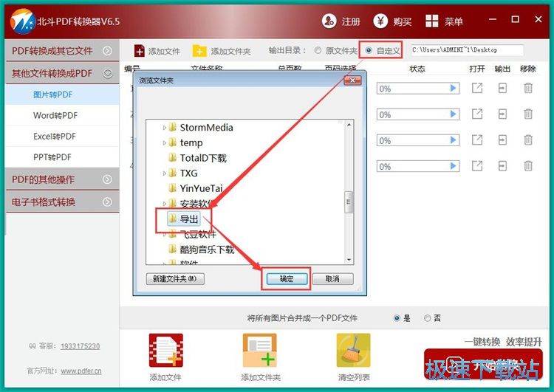This screenshot has height=392, width=554.
Task: Click the first row 0% progress bar
Action: pos(418,89)
